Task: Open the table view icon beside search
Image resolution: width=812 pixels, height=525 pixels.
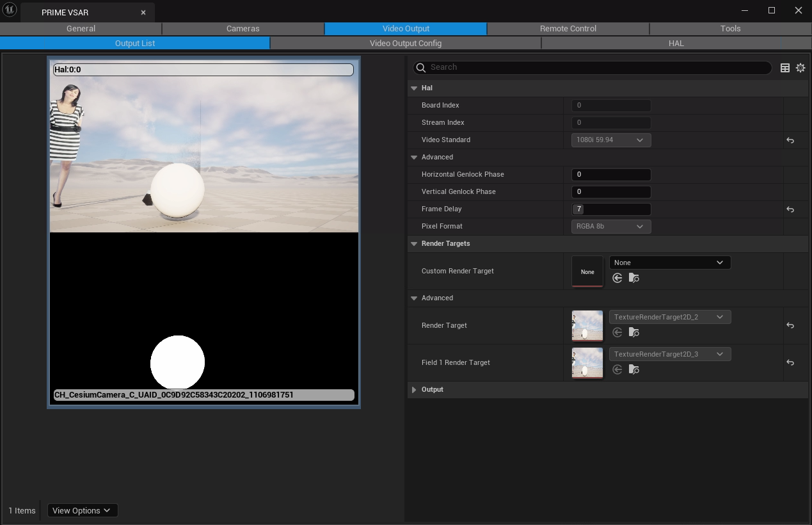Action: [x=785, y=68]
